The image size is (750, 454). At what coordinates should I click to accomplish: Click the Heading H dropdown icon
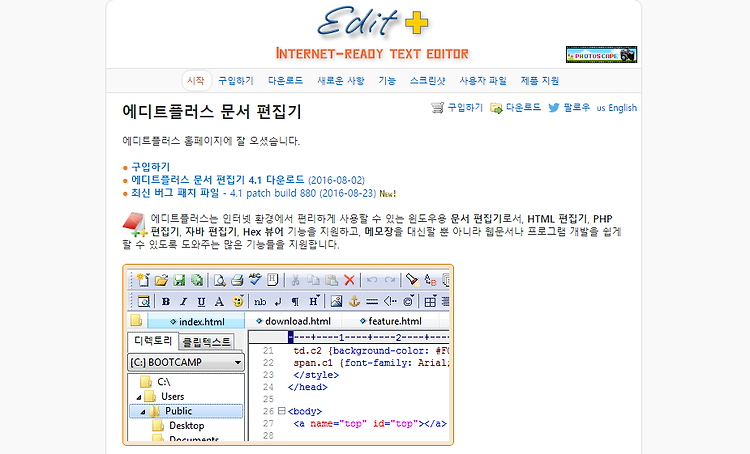pyautogui.click(x=314, y=300)
